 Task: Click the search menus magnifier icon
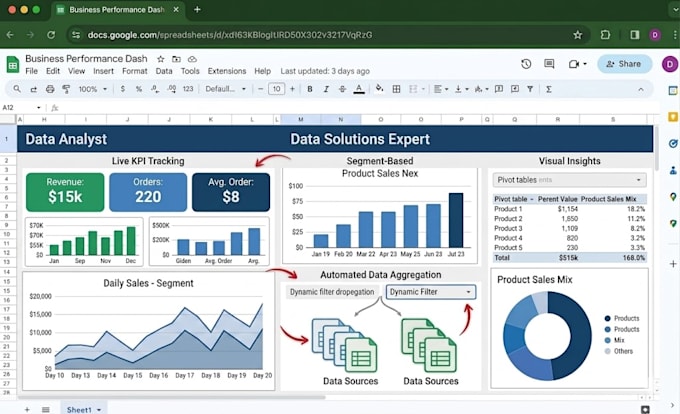pos(17,89)
